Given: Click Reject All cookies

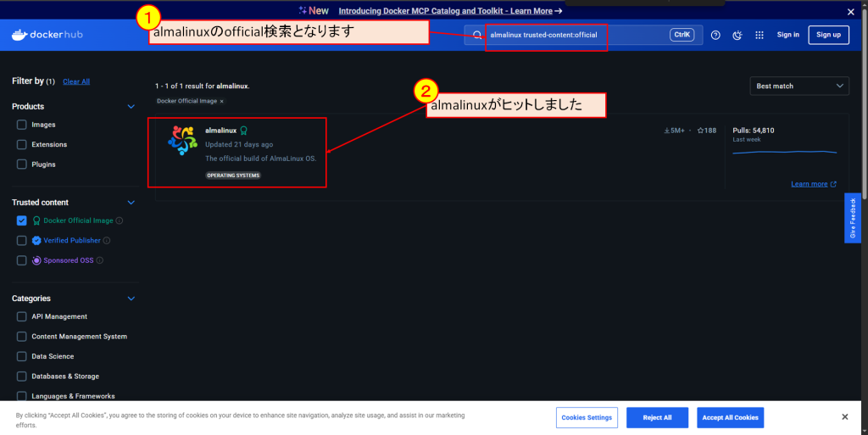Looking at the screenshot, I should (657, 418).
